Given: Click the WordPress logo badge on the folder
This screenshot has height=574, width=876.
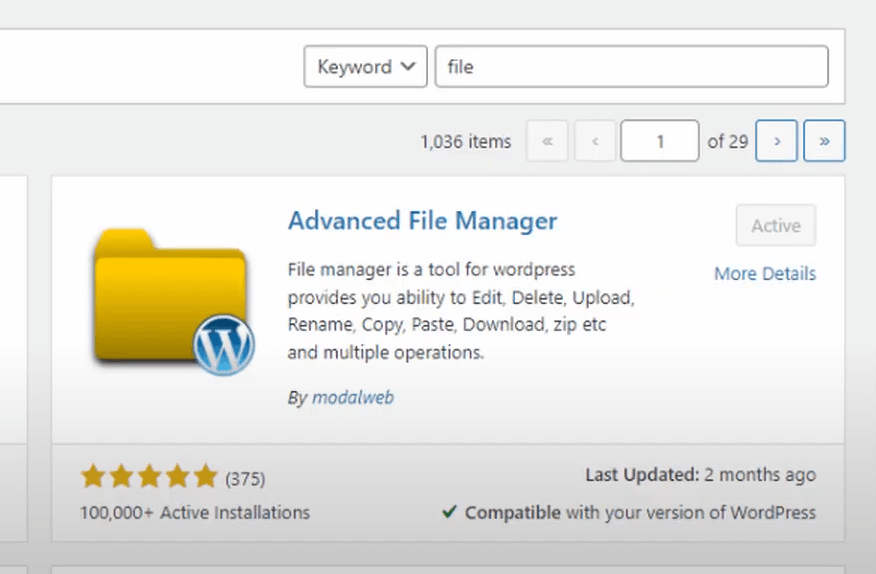Looking at the screenshot, I should [x=224, y=345].
